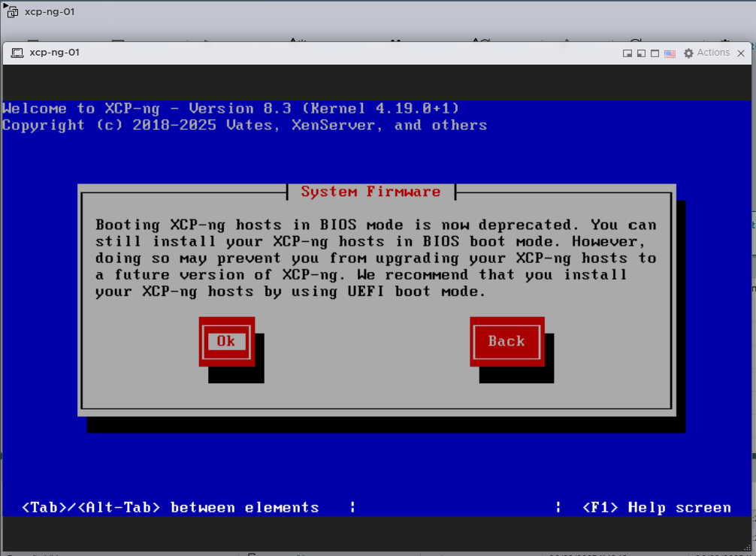Click the System Firmware dialog title

[370, 192]
